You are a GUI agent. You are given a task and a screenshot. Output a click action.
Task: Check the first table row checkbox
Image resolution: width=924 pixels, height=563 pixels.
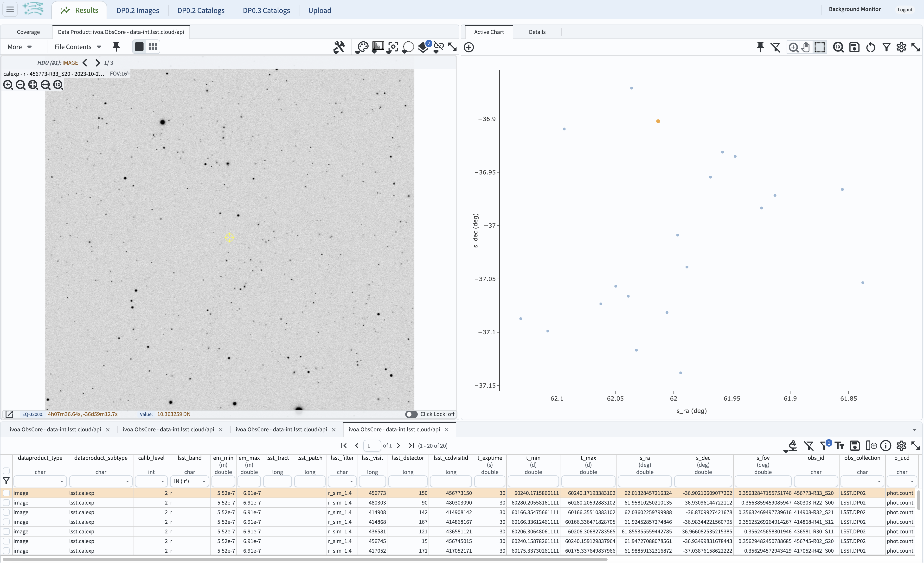[6, 493]
